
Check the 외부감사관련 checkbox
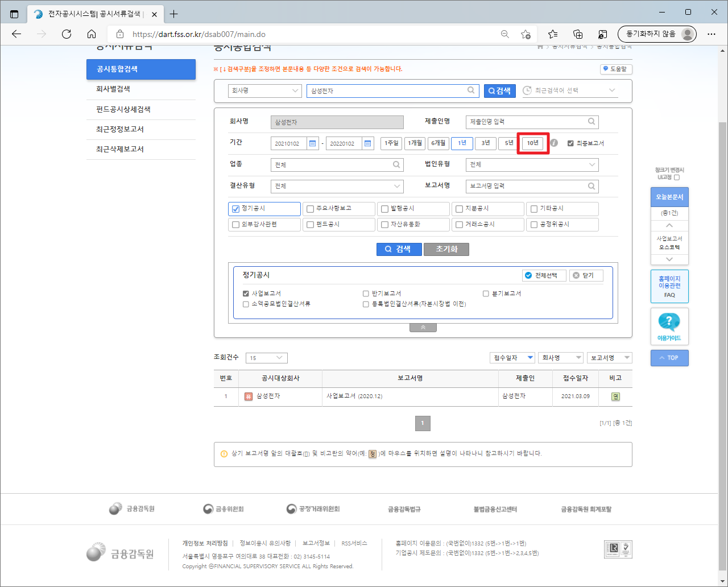235,225
